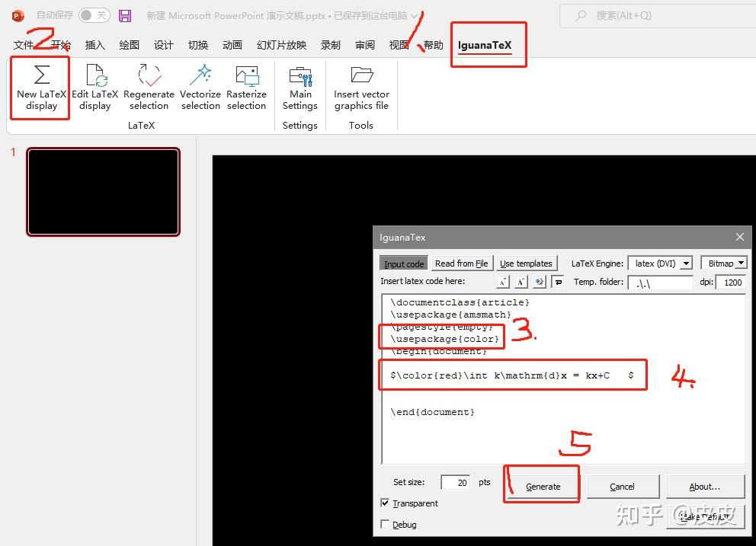Viewport: 756px width, 546px height.
Task: Open the 录制 ribbon tab
Action: (x=330, y=45)
